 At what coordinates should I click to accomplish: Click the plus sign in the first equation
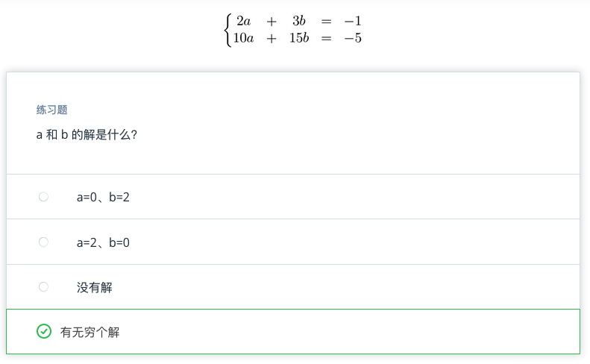coord(271,21)
